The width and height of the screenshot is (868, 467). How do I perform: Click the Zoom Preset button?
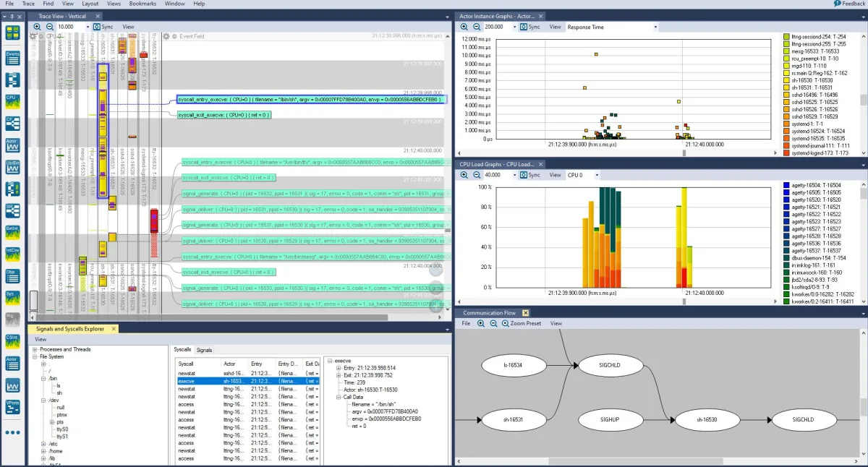pos(524,323)
